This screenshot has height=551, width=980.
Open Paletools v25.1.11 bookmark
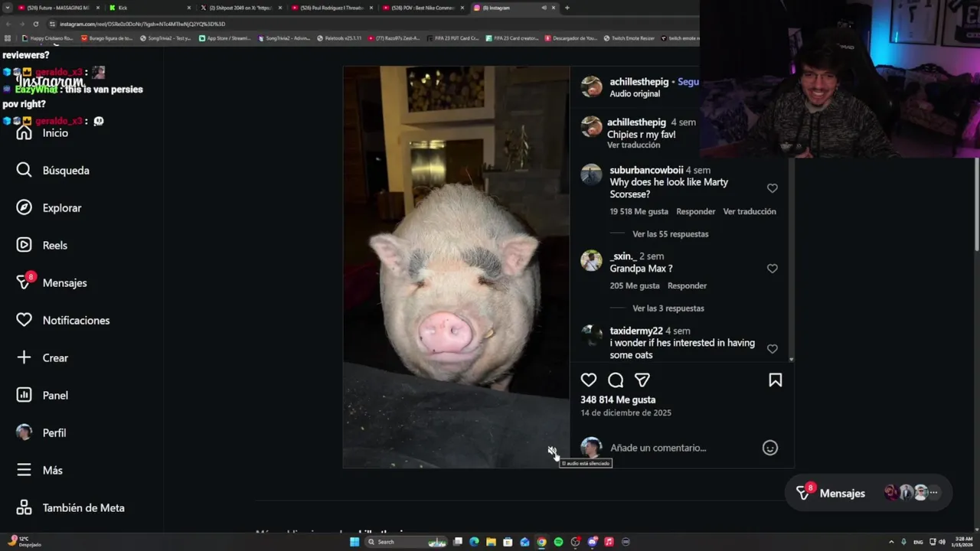coord(339,37)
